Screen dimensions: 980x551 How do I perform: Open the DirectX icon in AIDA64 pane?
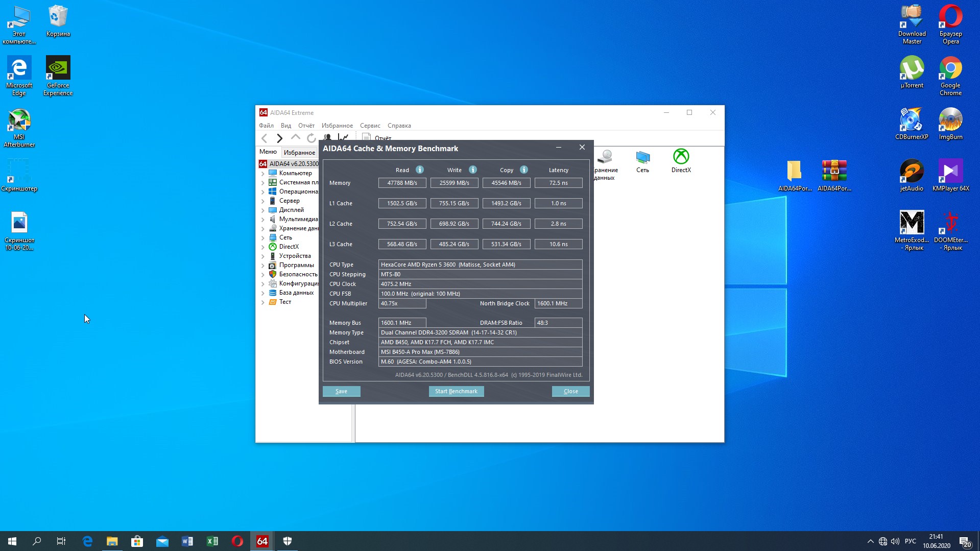click(681, 161)
